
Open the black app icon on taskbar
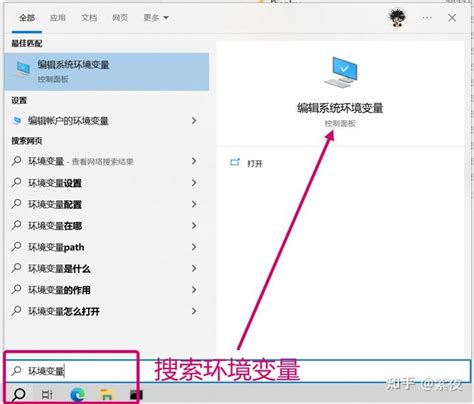tap(136, 395)
